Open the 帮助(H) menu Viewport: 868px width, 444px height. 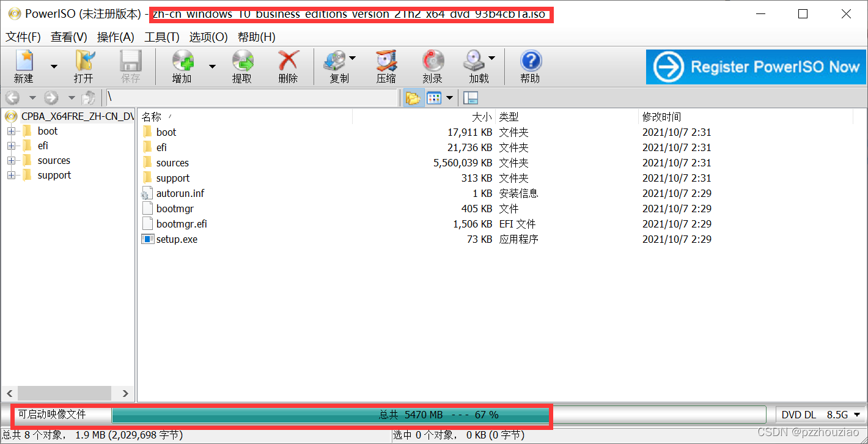click(257, 37)
